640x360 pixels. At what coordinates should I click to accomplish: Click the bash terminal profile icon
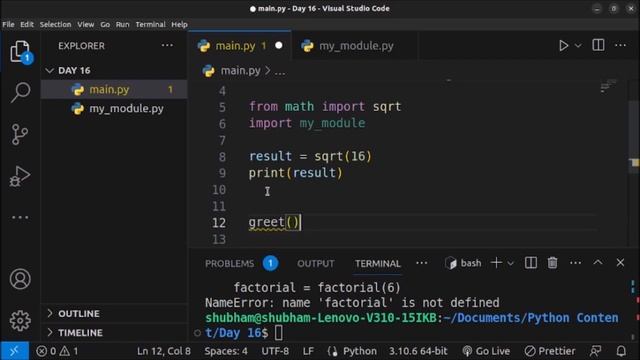tap(451, 263)
